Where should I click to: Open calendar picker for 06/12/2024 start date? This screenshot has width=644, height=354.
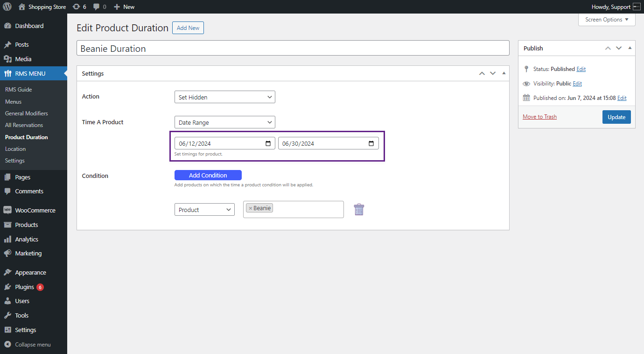tap(268, 143)
